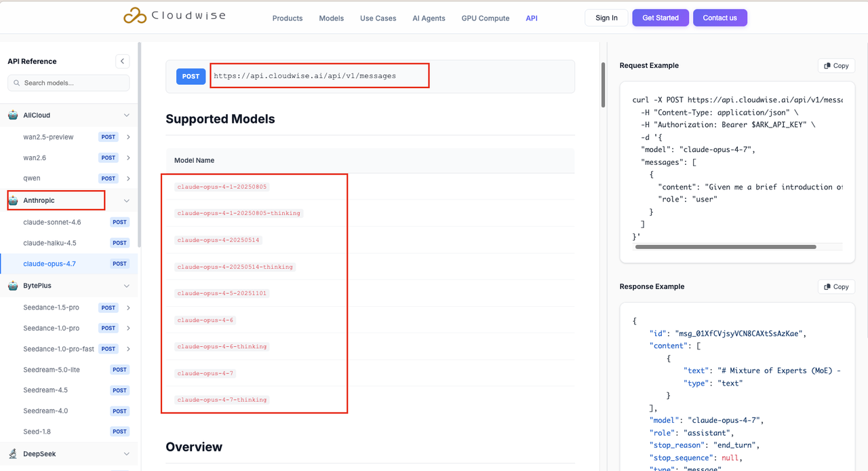Viewport: 868px width, 471px height.
Task: Expand the qwen row arrow
Action: [128, 178]
